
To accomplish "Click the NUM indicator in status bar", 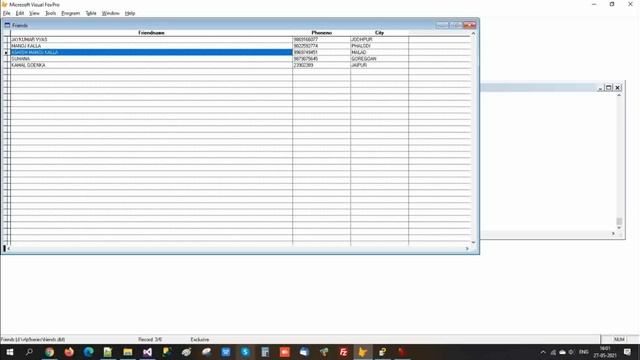I will coord(619,340).
